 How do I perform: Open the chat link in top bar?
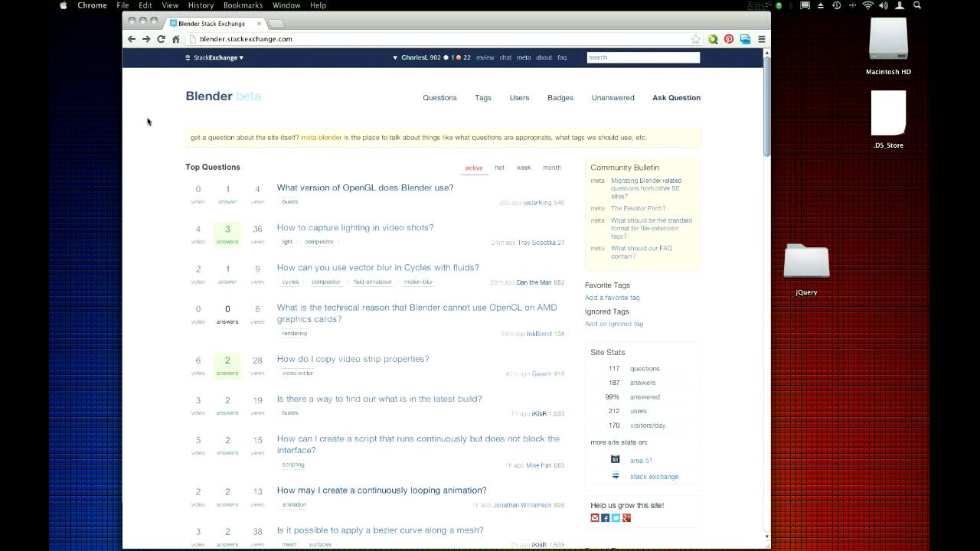click(505, 57)
